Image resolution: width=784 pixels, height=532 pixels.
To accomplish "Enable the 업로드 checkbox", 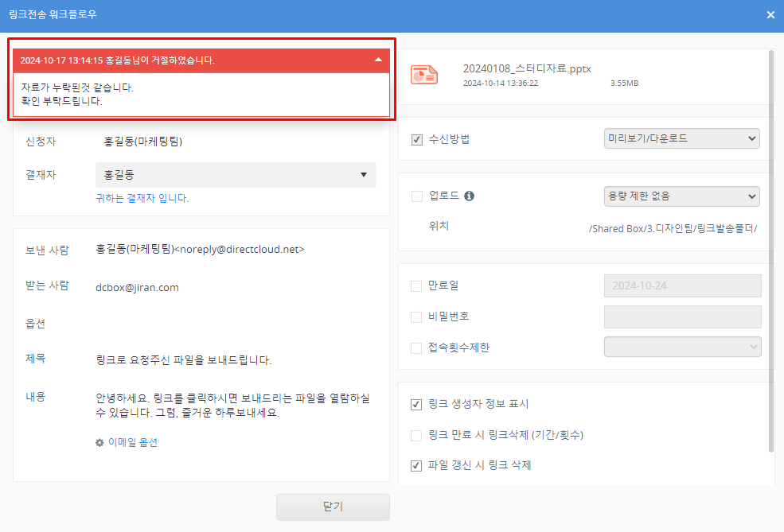I will click(x=416, y=196).
